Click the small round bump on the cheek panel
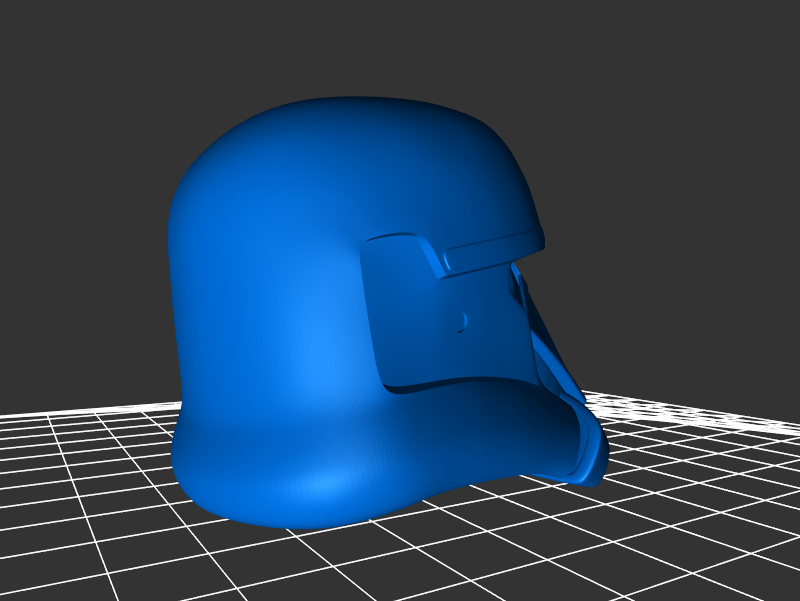The width and height of the screenshot is (800, 601). [x=462, y=321]
